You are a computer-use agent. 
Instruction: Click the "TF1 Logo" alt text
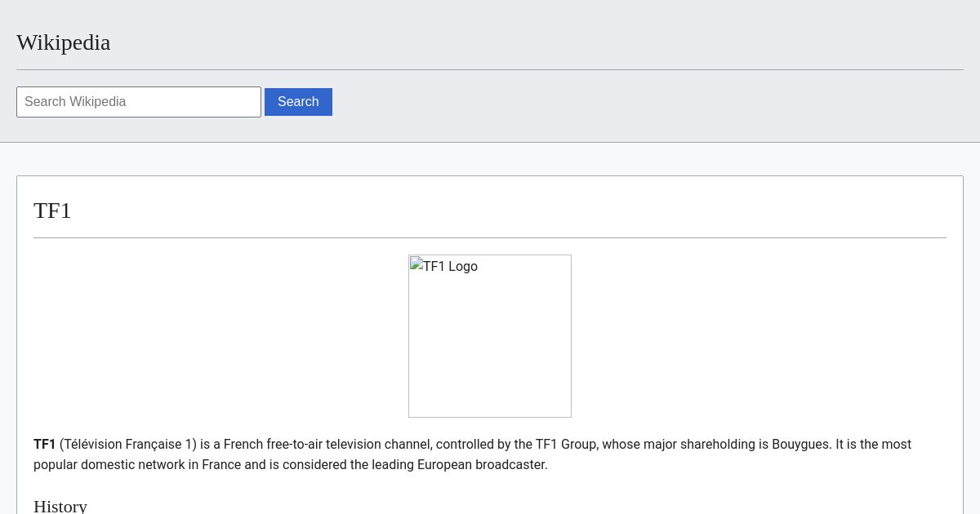point(450,267)
